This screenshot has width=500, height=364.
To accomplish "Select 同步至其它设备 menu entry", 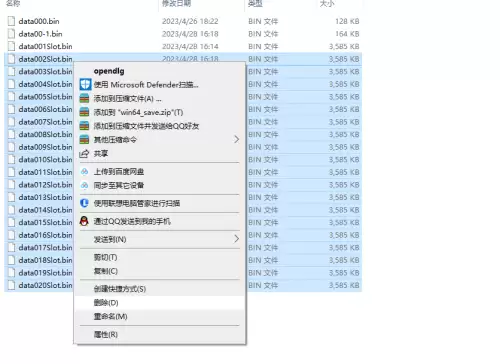I will click(160, 185).
